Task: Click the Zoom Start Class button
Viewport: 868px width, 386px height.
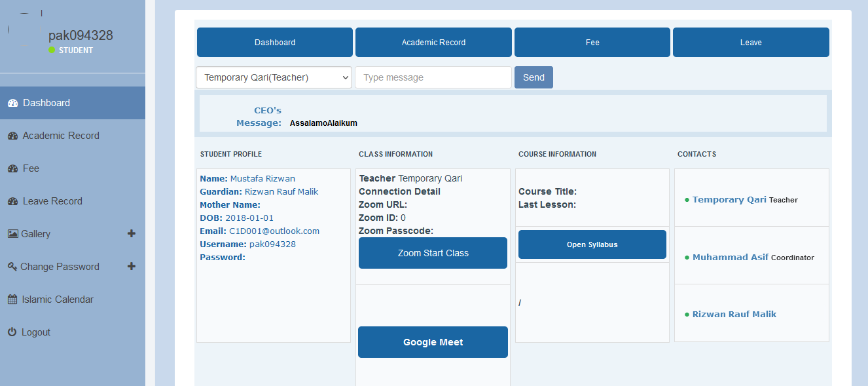Action: [433, 253]
